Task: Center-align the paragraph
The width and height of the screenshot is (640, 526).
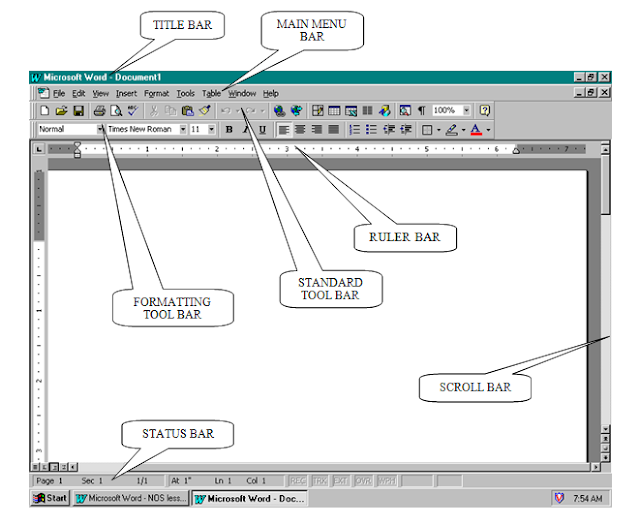Action: pos(300,130)
